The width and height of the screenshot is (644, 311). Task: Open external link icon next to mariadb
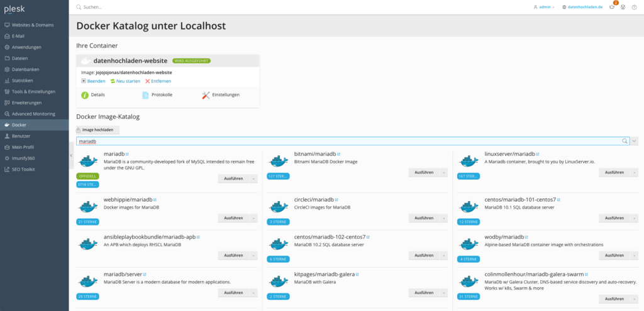(127, 155)
